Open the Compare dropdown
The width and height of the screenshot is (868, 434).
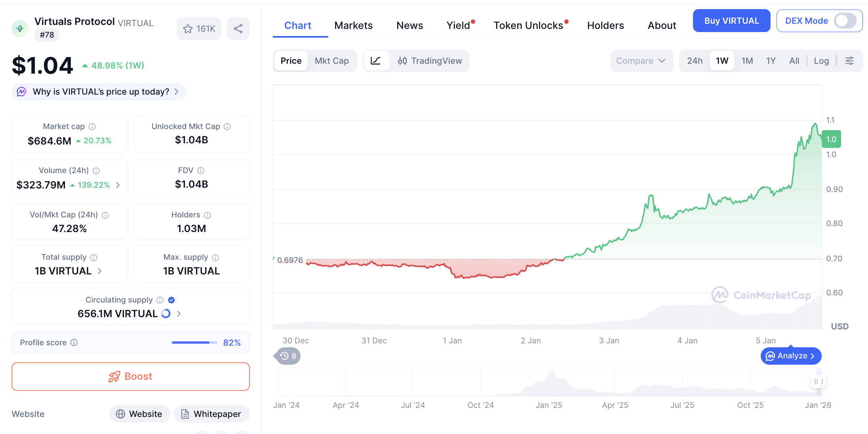pos(641,61)
